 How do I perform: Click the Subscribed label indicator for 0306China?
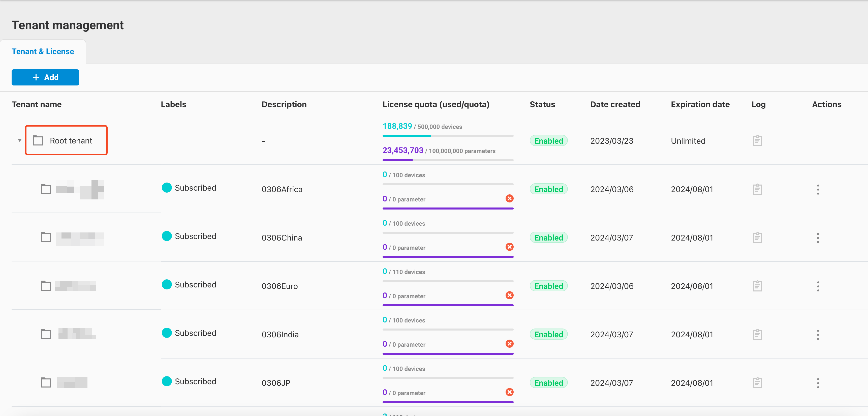(x=166, y=236)
